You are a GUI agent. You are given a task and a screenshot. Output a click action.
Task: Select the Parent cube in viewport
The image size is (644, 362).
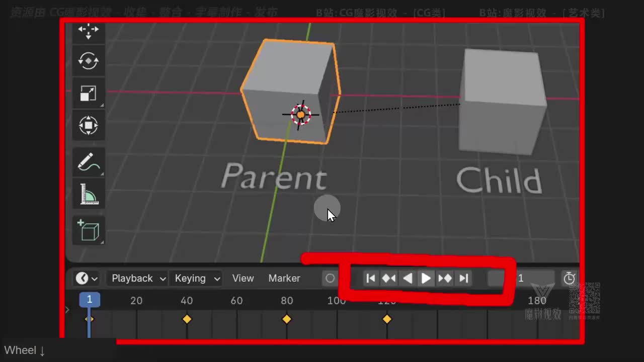(291, 92)
